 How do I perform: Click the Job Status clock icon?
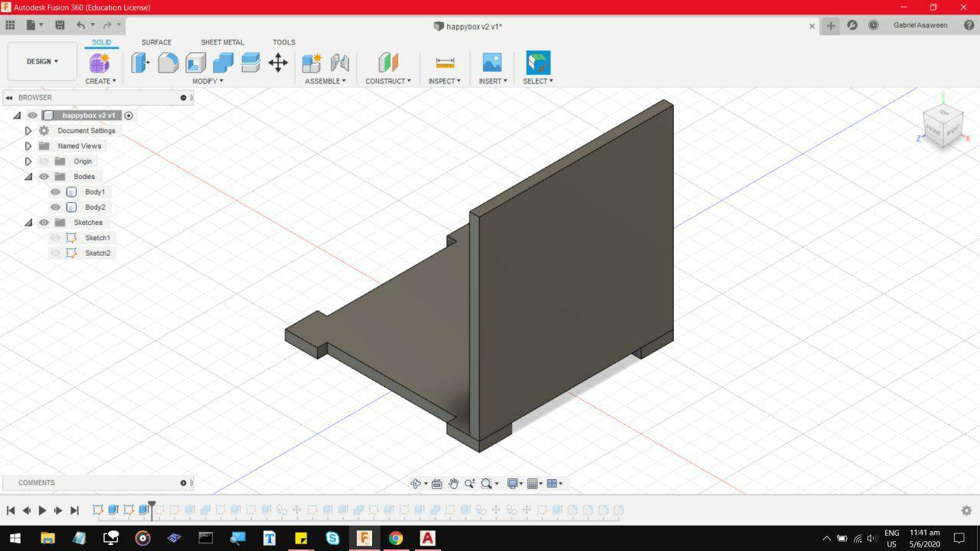874,25
